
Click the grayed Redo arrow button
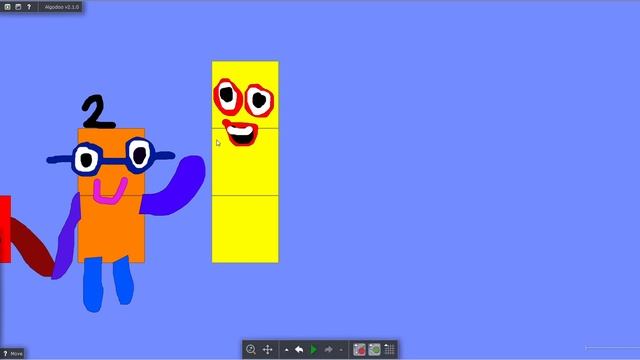(x=328, y=349)
